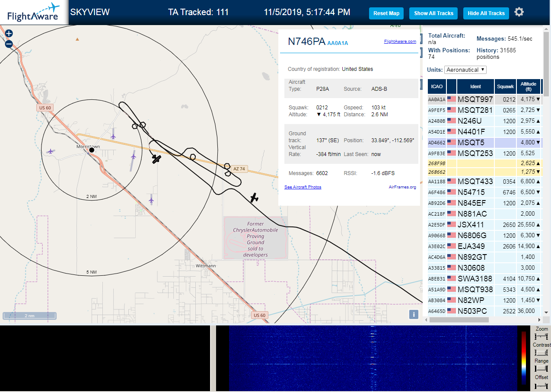Open the See Aircraft Photos link
Image resolution: width=551 pixels, height=392 pixels.
pos(303,187)
